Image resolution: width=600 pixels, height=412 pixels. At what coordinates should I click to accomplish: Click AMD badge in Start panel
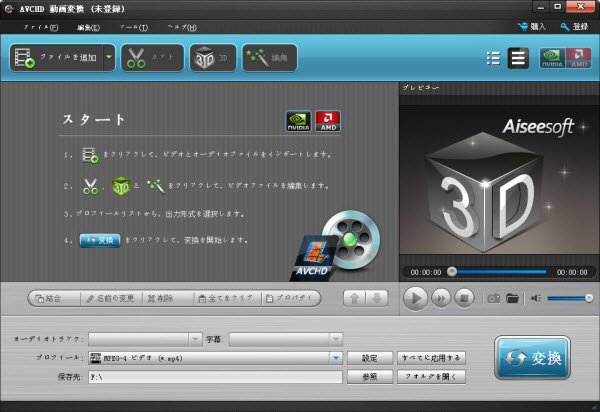[x=328, y=121]
